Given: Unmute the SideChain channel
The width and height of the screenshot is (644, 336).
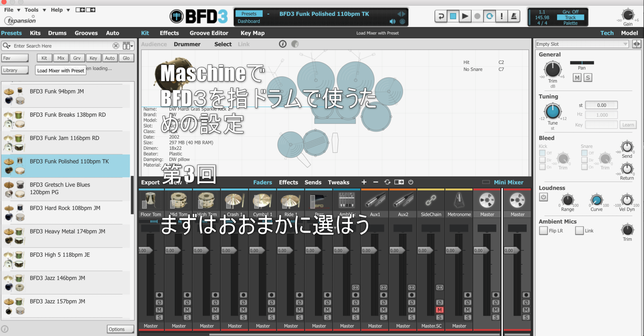Looking at the screenshot, I should pos(439,310).
